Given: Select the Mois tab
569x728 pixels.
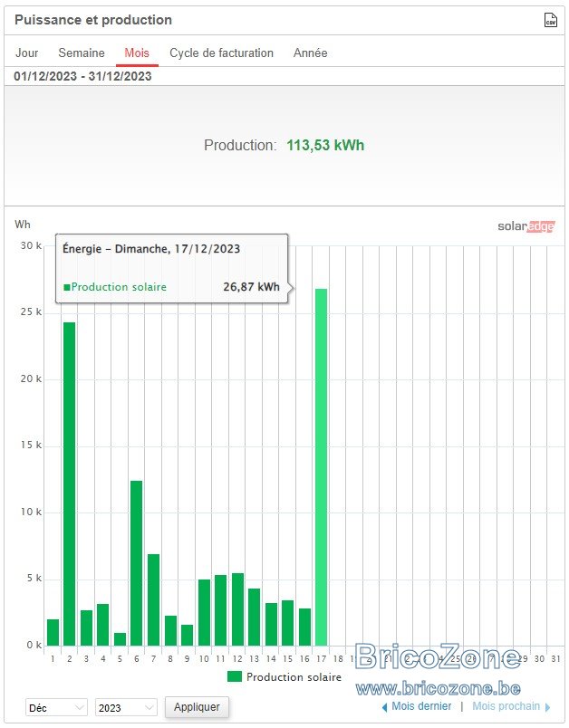Looking at the screenshot, I should tap(137, 53).
